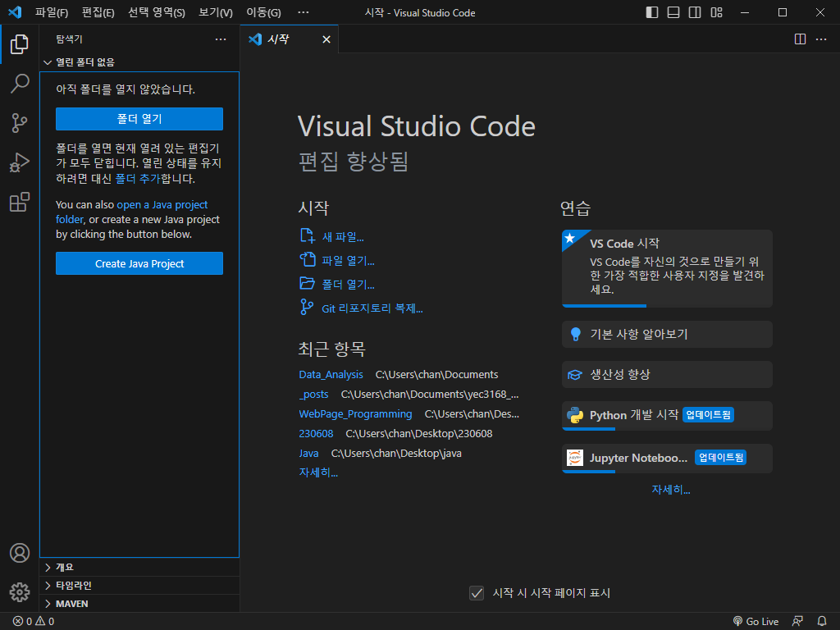The height and width of the screenshot is (630, 840).
Task: Open editor more actions ellipsis
Action: click(x=821, y=39)
